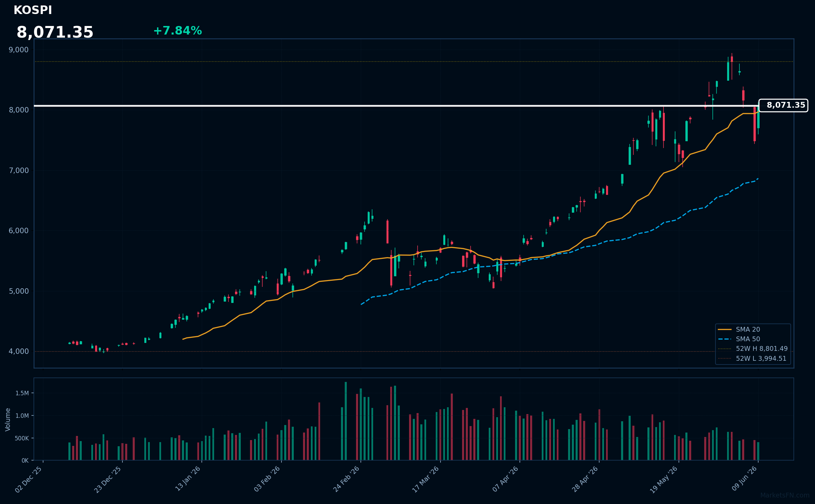Click the 8,000 price axis label
The image size is (815, 504).
tap(18, 110)
